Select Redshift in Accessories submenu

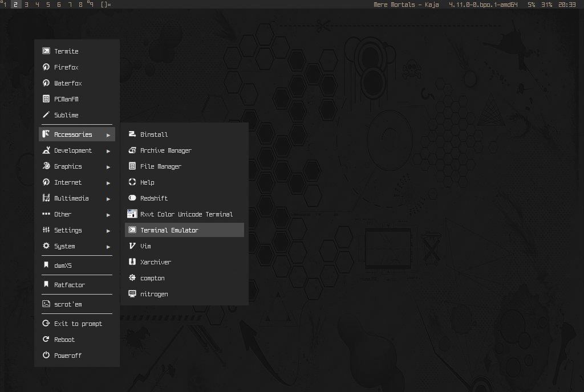pyautogui.click(x=184, y=198)
